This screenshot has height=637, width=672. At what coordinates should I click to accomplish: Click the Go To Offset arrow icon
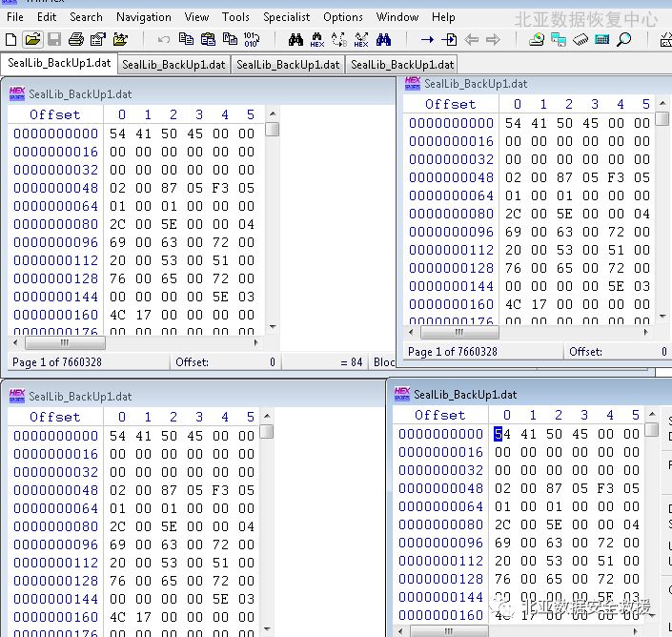[427, 40]
